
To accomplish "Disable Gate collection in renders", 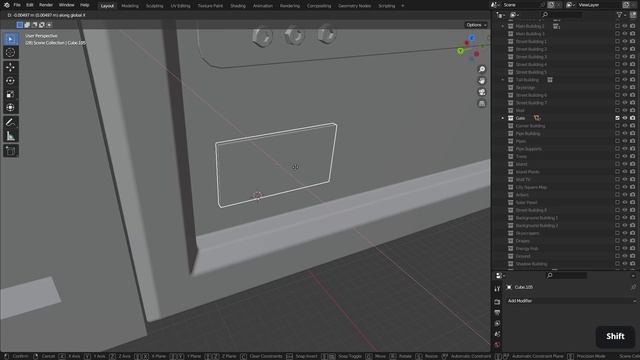I will coord(633,118).
